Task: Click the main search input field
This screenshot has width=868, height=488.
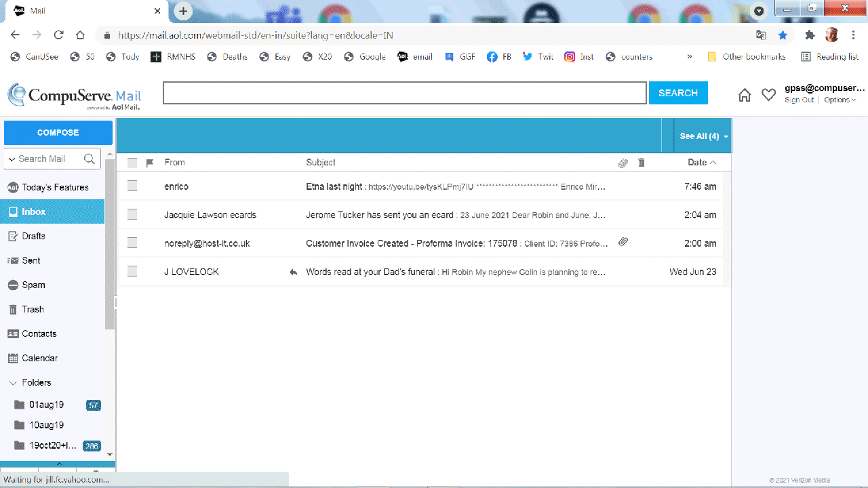Action: (404, 94)
